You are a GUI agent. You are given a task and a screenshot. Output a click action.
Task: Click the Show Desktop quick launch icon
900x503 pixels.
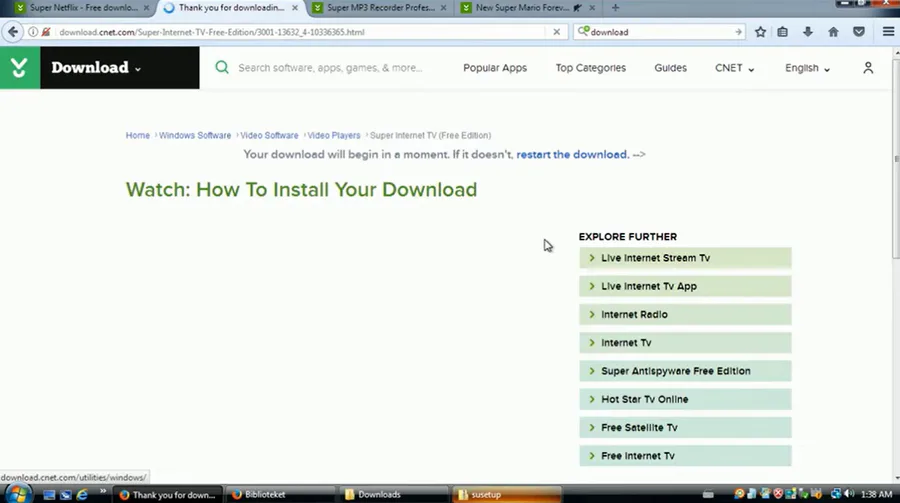49,494
